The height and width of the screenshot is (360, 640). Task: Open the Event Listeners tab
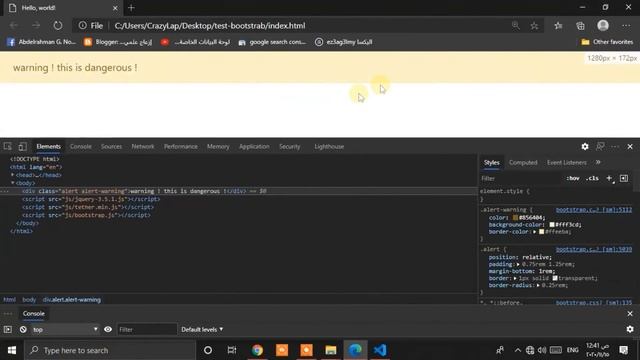point(567,162)
